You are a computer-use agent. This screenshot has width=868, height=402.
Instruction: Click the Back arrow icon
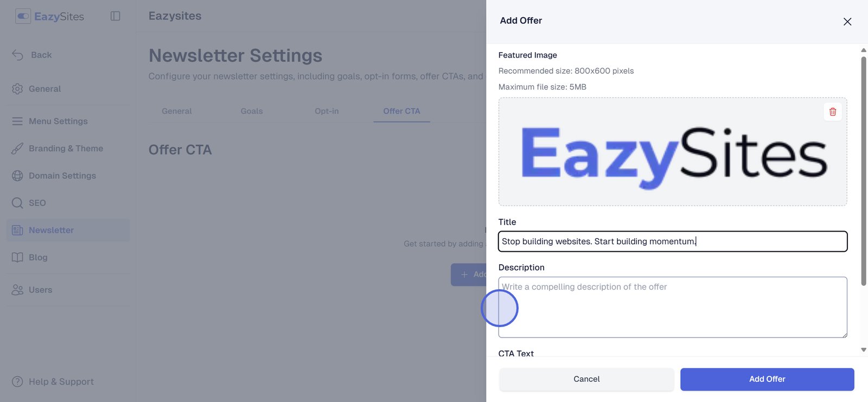pyautogui.click(x=17, y=55)
